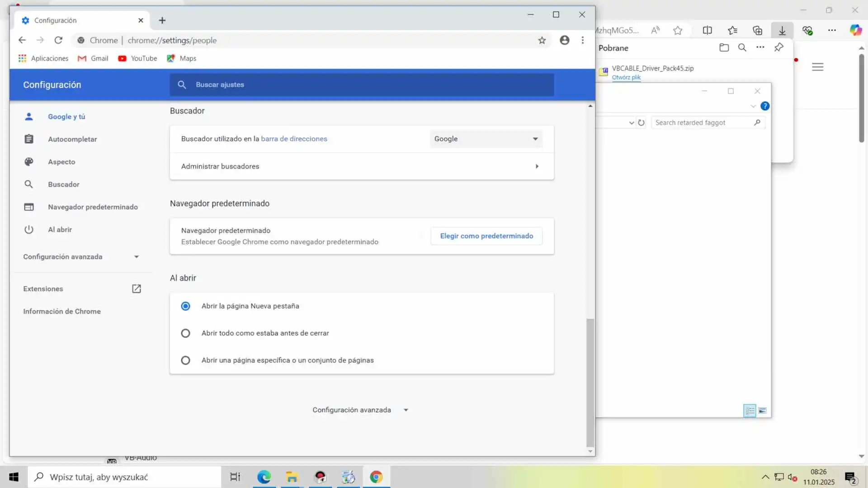Click the Aspecto palette icon in sidebar
The width and height of the screenshot is (868, 488).
point(29,162)
